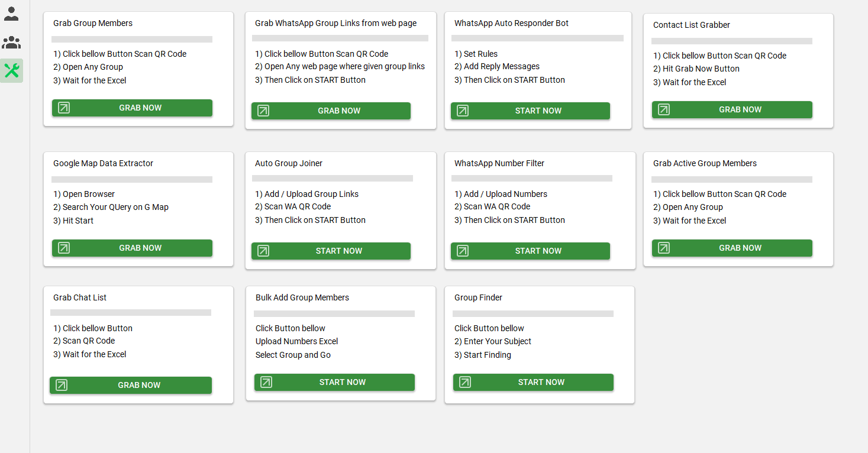Click launch icon in Grab Chat List card
Image resolution: width=868 pixels, height=453 pixels.
[62, 385]
